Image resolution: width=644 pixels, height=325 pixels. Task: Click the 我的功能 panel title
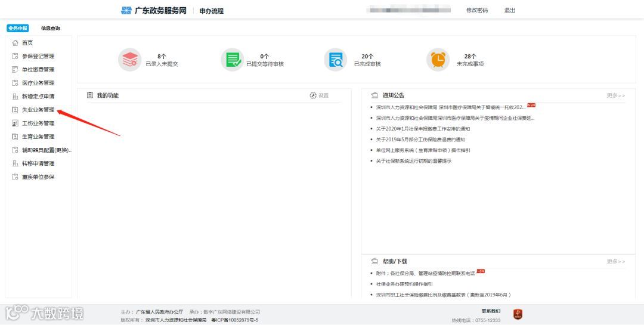pyautogui.click(x=107, y=95)
